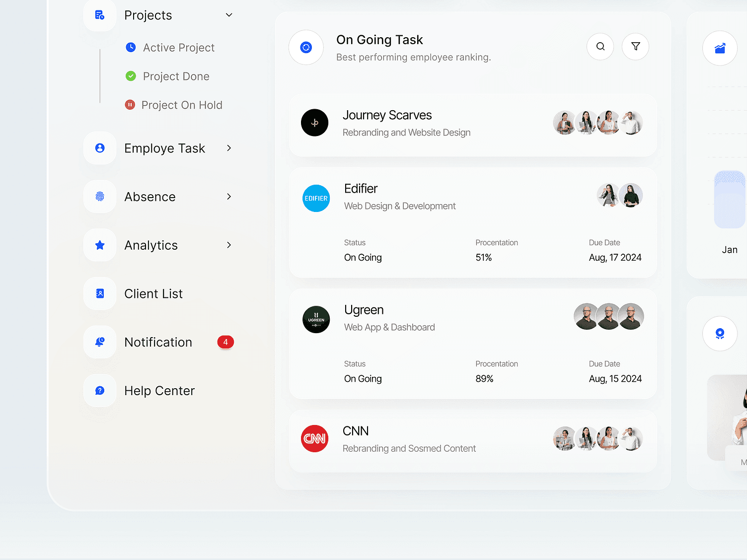
Task: Click second team avatar on Edifier card
Action: [x=631, y=195]
